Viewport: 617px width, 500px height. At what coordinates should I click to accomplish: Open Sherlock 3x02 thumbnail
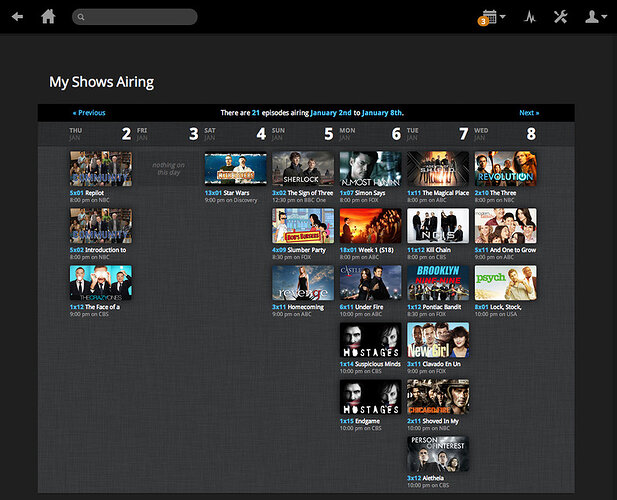pyautogui.click(x=303, y=169)
